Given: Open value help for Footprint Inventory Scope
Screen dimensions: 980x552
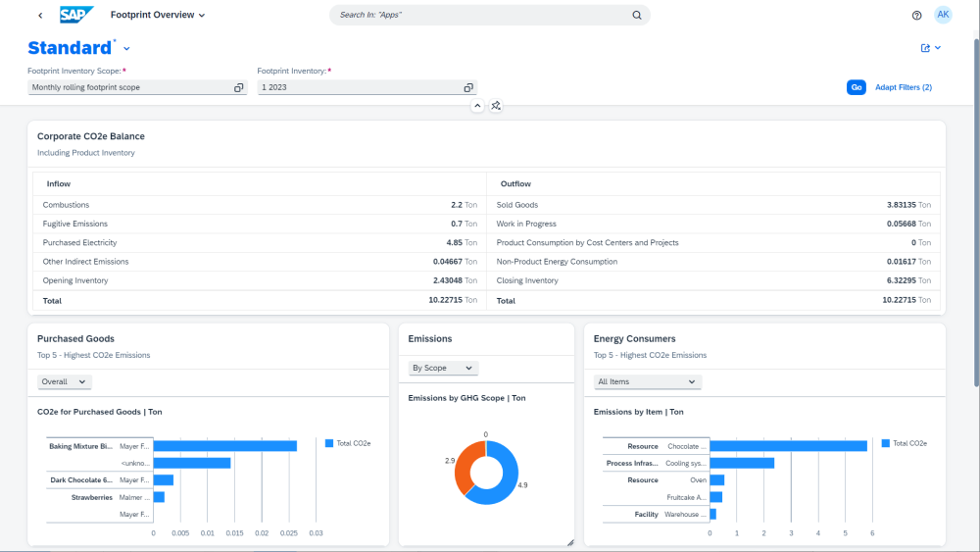Looking at the screenshot, I should click(x=238, y=88).
